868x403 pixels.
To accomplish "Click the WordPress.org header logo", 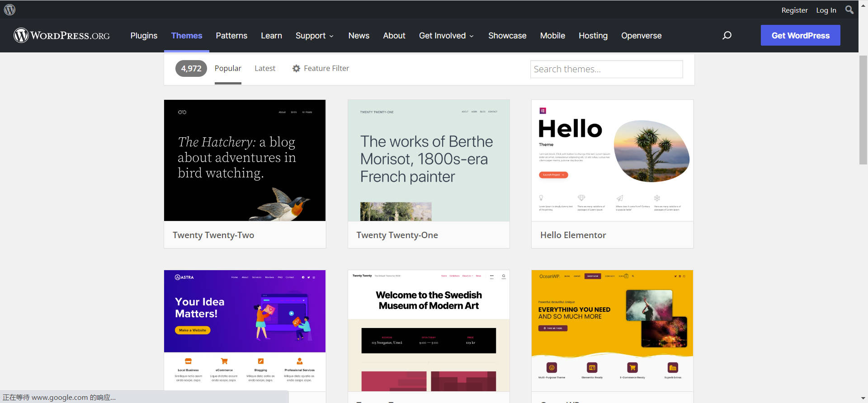I will click(x=61, y=35).
